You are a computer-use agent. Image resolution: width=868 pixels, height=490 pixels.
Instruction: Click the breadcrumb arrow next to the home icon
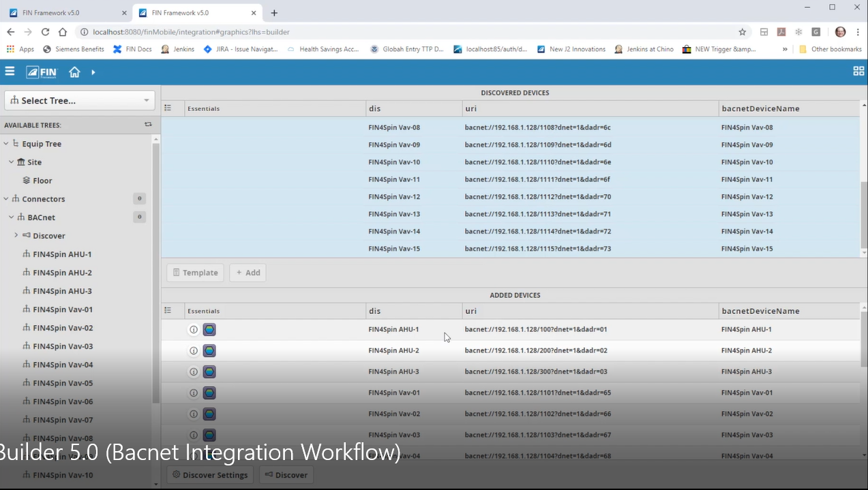click(x=93, y=71)
